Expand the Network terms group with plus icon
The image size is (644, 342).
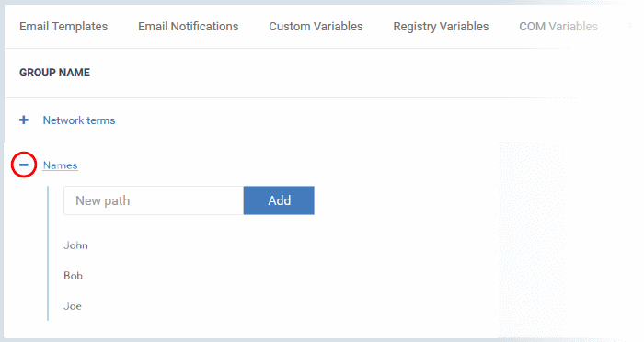[x=24, y=120]
